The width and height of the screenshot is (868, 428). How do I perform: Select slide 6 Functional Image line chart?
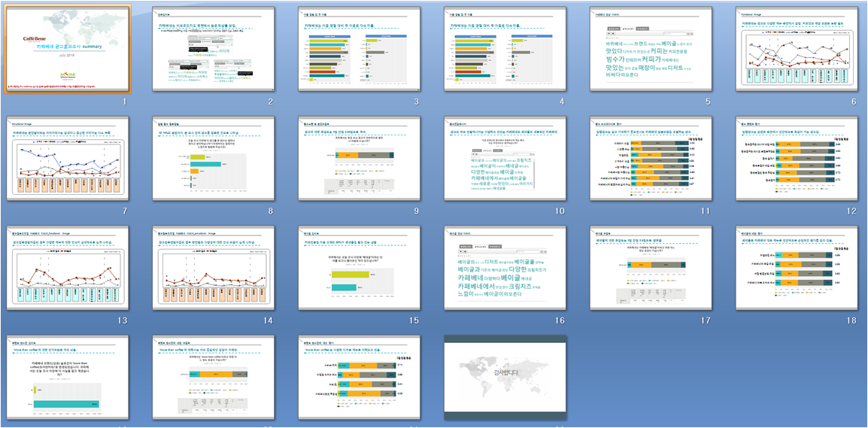pos(797,49)
